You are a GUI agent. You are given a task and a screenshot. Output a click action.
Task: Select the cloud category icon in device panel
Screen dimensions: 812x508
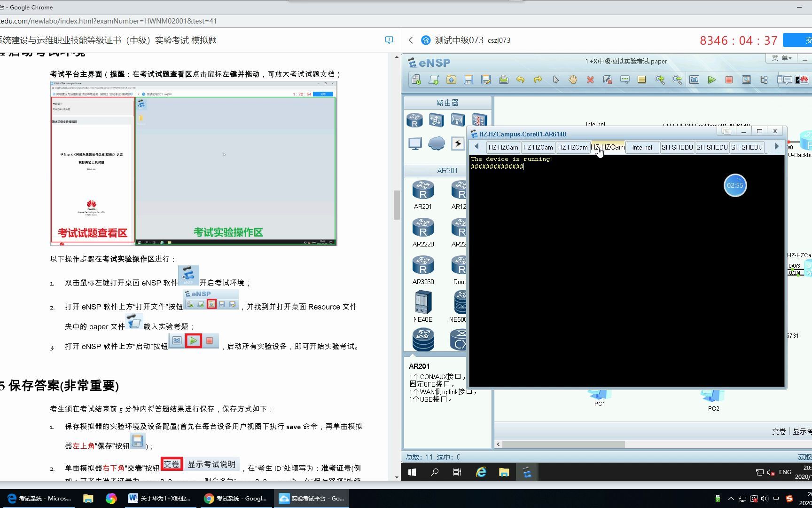(x=436, y=143)
